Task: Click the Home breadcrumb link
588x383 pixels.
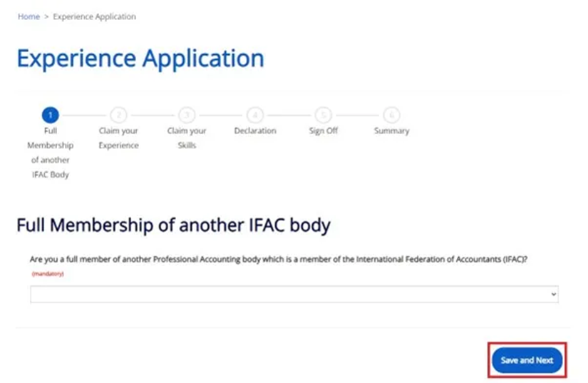Action: point(29,16)
